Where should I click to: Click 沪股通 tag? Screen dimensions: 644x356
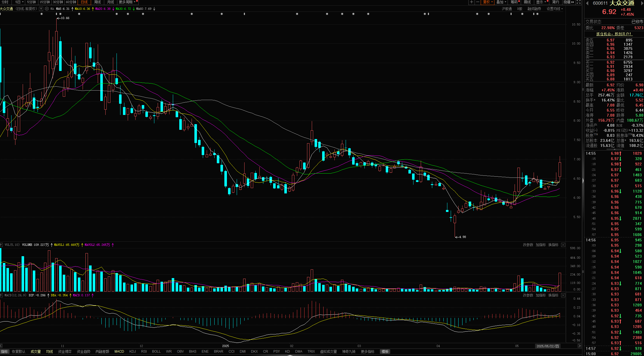click(507, 9)
